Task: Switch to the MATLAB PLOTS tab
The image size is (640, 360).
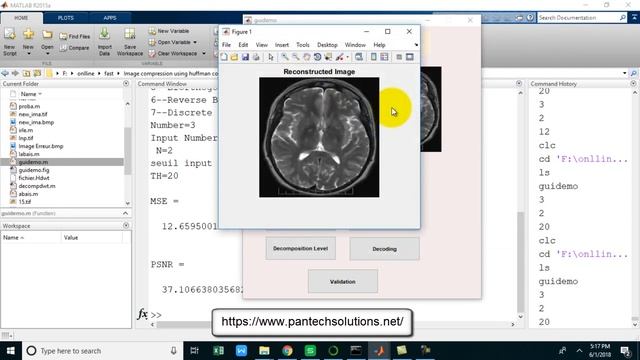Action: pos(65,18)
